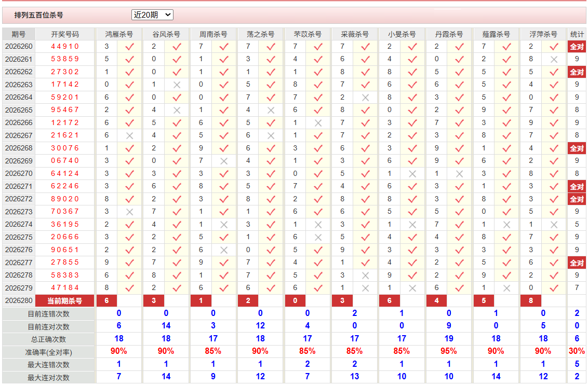Select the 鸿雁杀号 column header
The height and width of the screenshot is (386, 588).
(119, 34)
